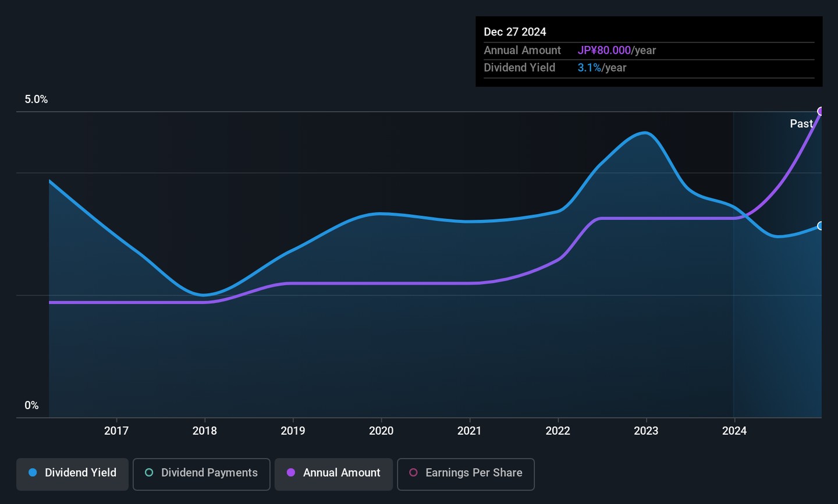Toggle the Annual Amount legend series
The height and width of the screenshot is (504, 838).
click(x=334, y=473)
